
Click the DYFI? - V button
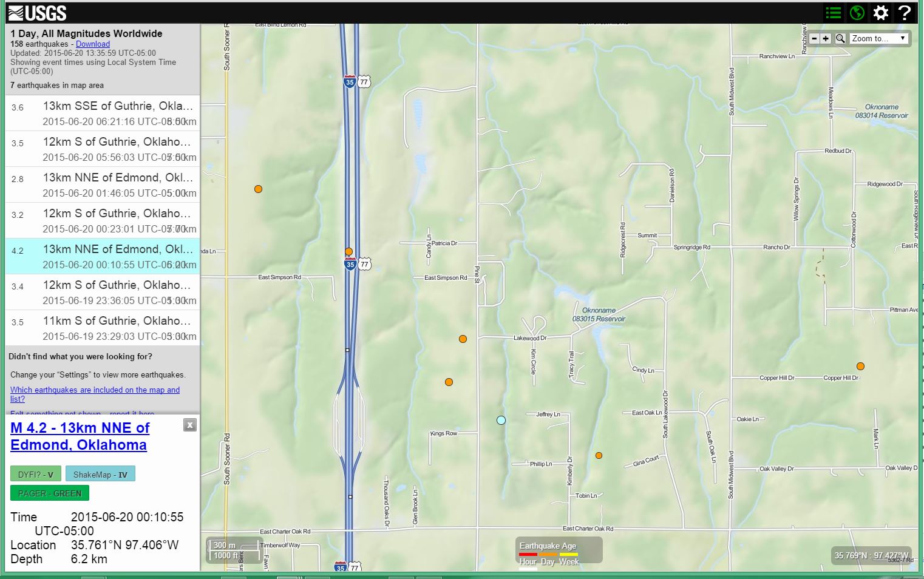(x=36, y=475)
